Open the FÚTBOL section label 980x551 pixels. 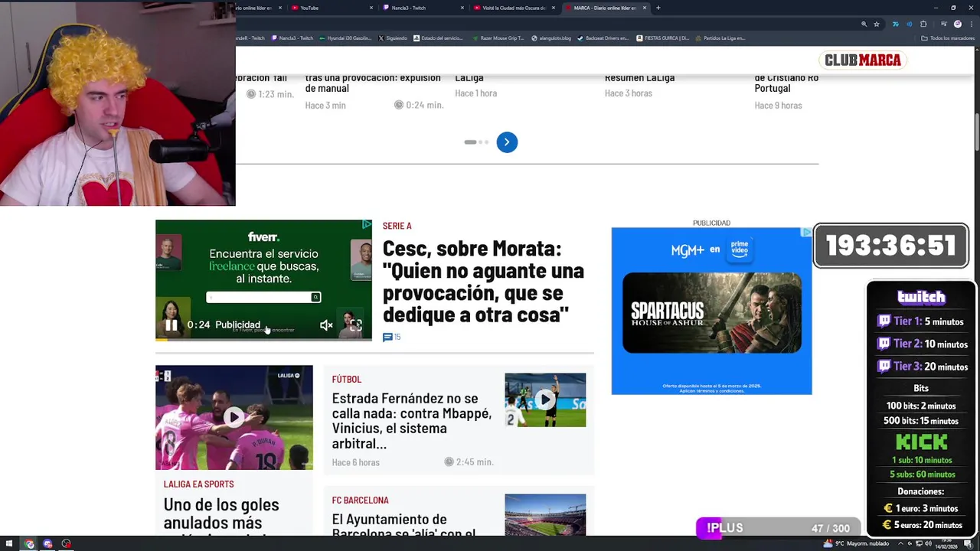[346, 380]
